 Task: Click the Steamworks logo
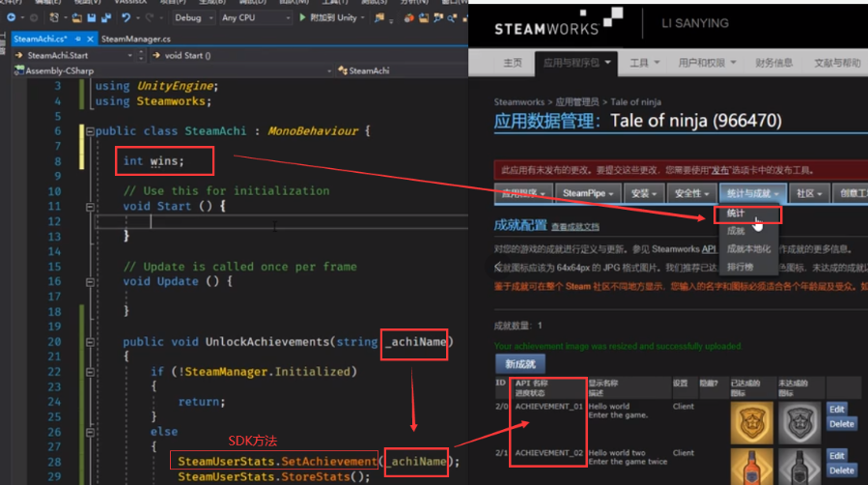coord(557,22)
